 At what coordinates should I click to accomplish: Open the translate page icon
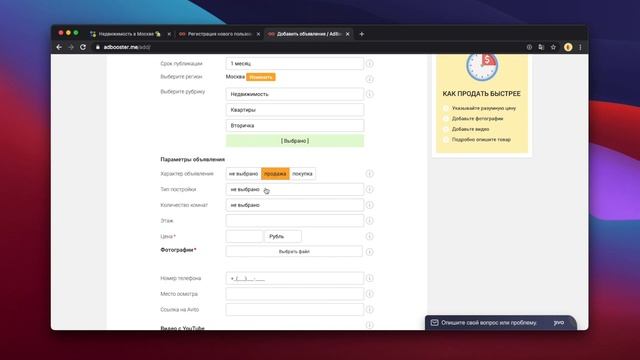pos(541,47)
